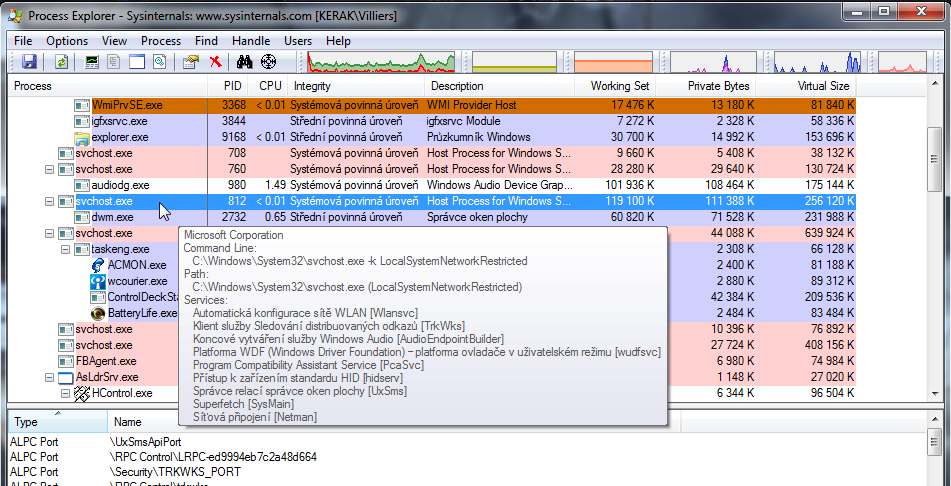Click the crosshair Find Window's Process icon
Image resolution: width=951 pixels, height=486 pixels.
point(268,62)
